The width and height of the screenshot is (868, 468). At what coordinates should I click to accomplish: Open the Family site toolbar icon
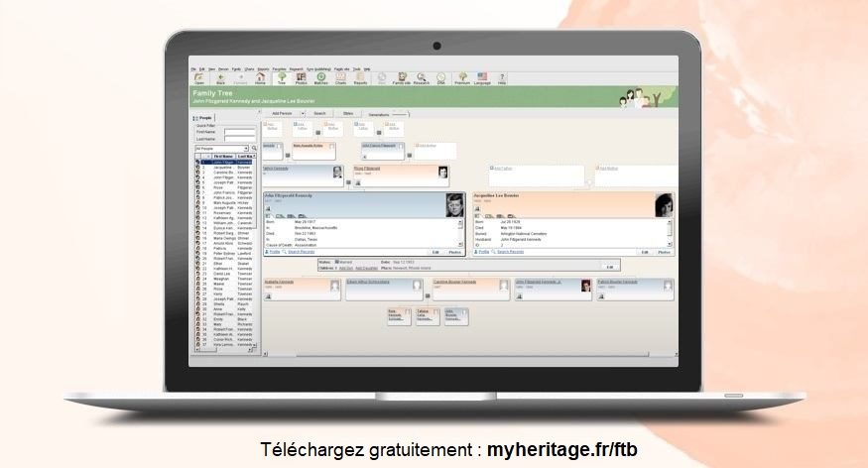tap(402, 78)
